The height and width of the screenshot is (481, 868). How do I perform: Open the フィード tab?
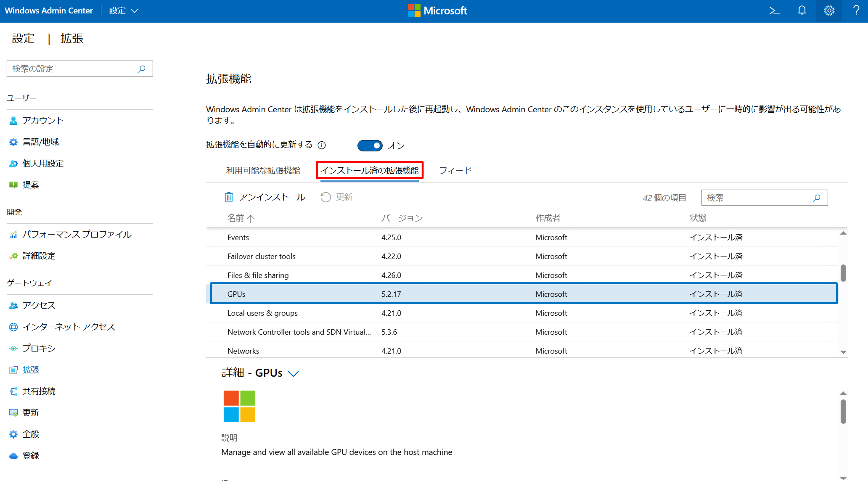click(x=455, y=171)
